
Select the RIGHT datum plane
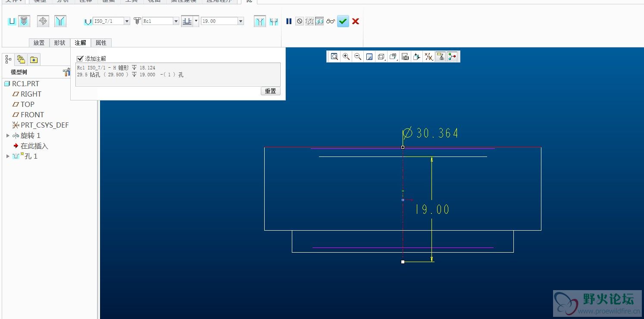pyautogui.click(x=27, y=94)
